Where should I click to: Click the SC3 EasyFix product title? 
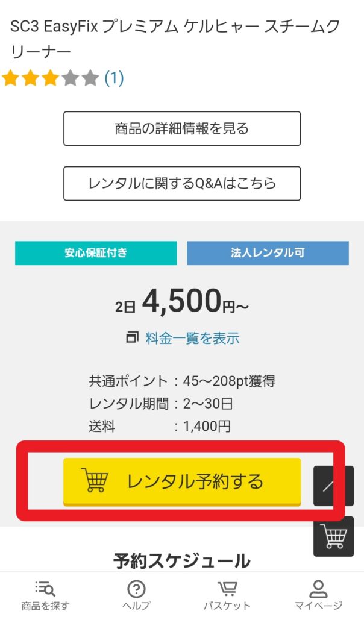[175, 37]
